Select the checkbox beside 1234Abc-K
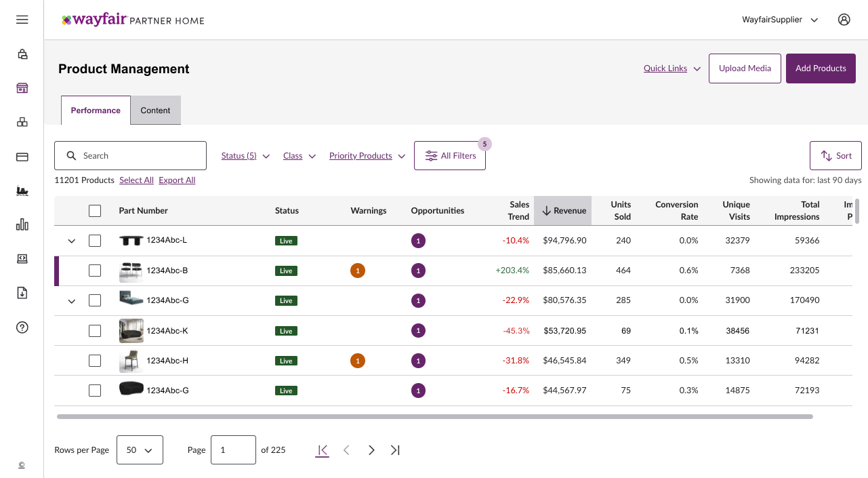 pyautogui.click(x=94, y=330)
